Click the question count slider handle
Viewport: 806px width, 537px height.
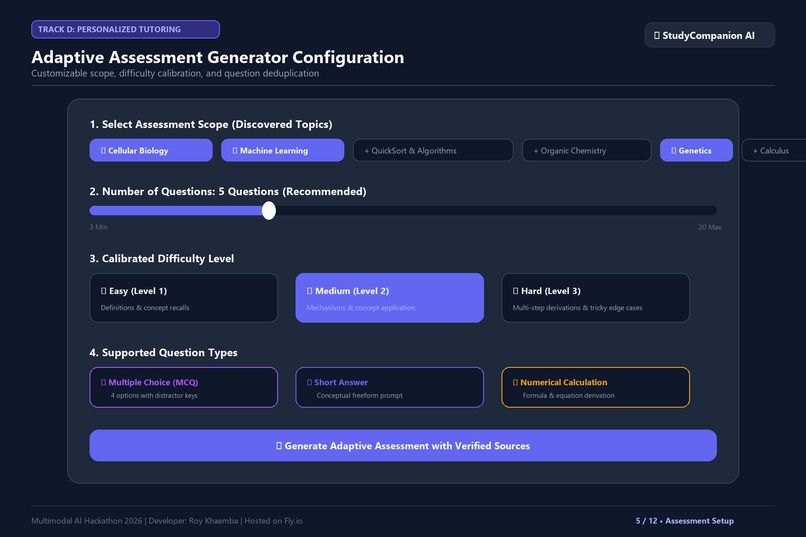[x=268, y=210]
